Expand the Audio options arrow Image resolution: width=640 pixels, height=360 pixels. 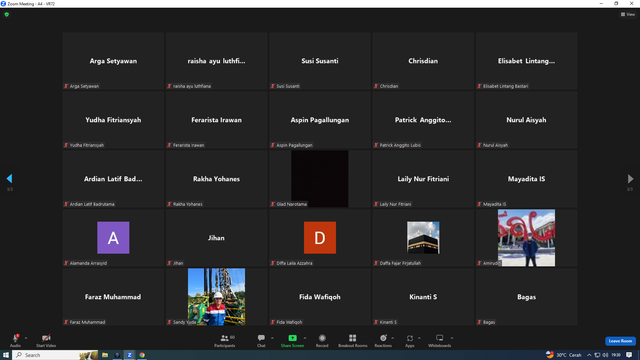coord(26,338)
